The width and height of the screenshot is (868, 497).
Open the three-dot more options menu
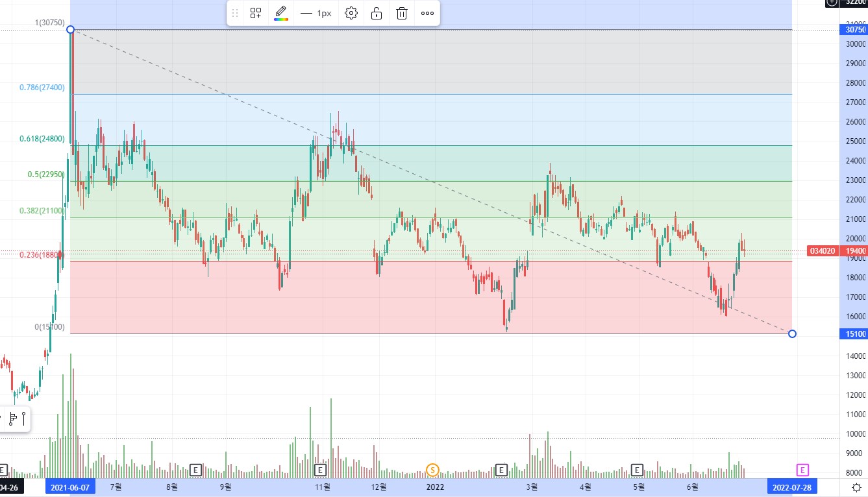pyautogui.click(x=427, y=13)
